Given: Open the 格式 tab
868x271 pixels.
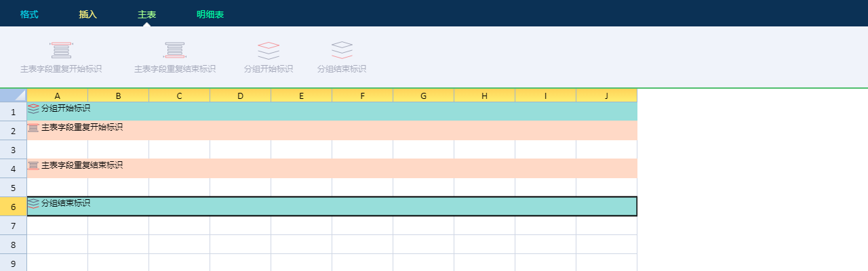Looking at the screenshot, I should click(x=29, y=14).
